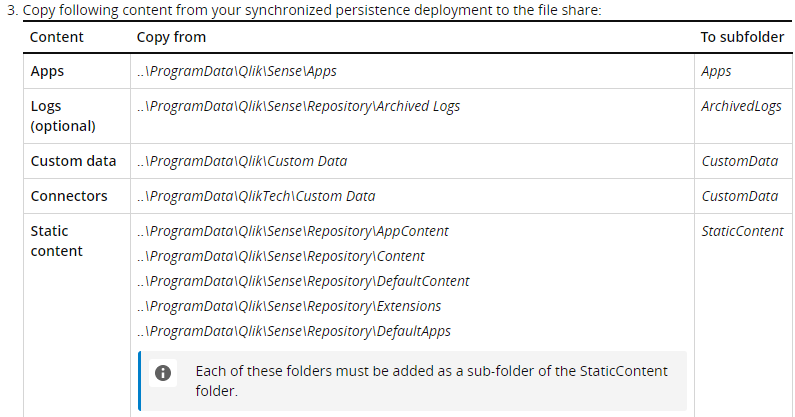Click the Repository\AppContent path

click(293, 231)
